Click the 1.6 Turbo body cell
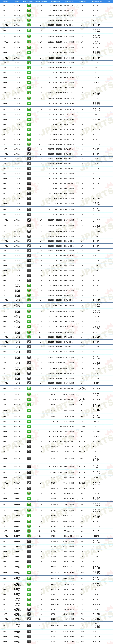This screenshot has height=644, width=113. (x=82, y=427)
